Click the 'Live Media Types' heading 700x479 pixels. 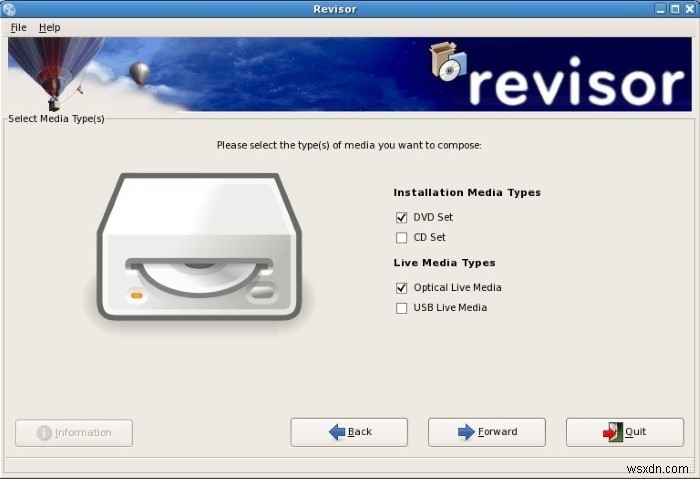(x=444, y=262)
